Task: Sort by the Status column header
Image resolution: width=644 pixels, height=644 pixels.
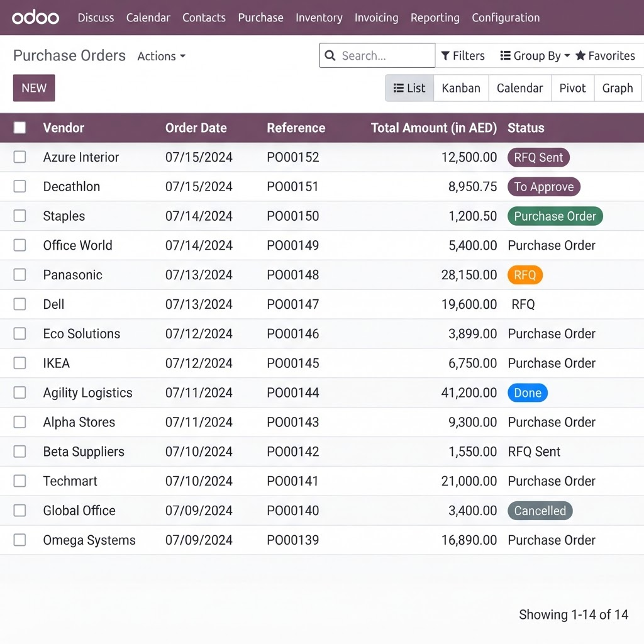Action: 526,128
